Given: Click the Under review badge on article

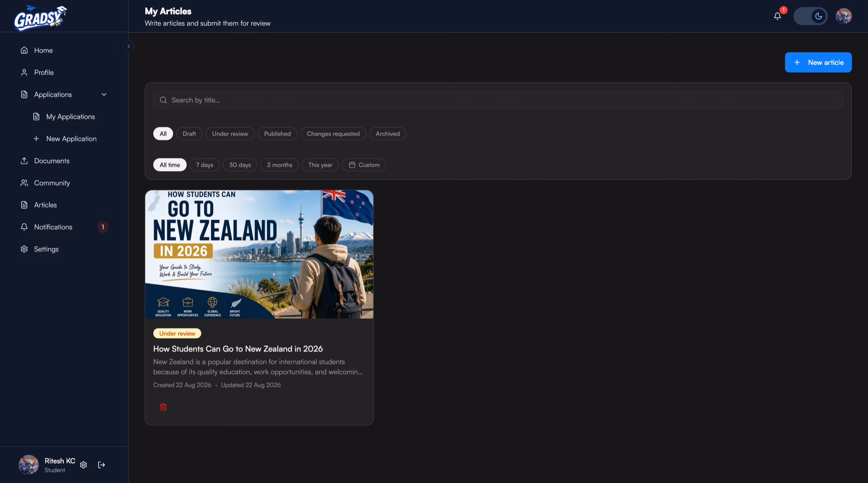Looking at the screenshot, I should 177,333.
